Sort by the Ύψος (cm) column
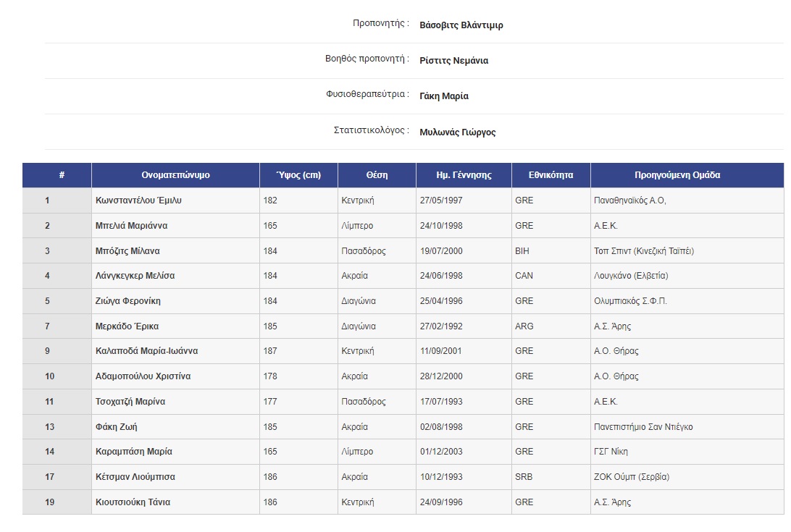791x532 pixels. point(298,174)
